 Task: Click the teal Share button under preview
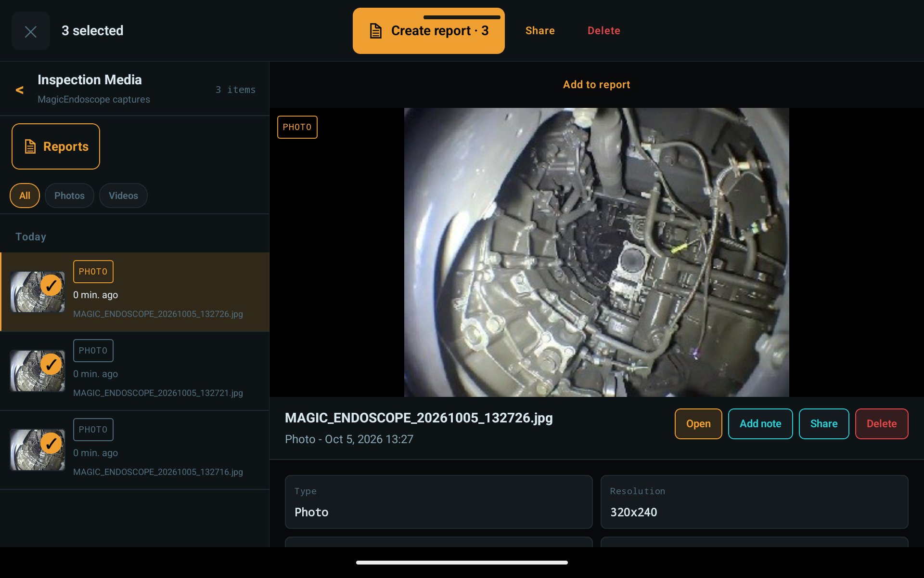click(824, 424)
